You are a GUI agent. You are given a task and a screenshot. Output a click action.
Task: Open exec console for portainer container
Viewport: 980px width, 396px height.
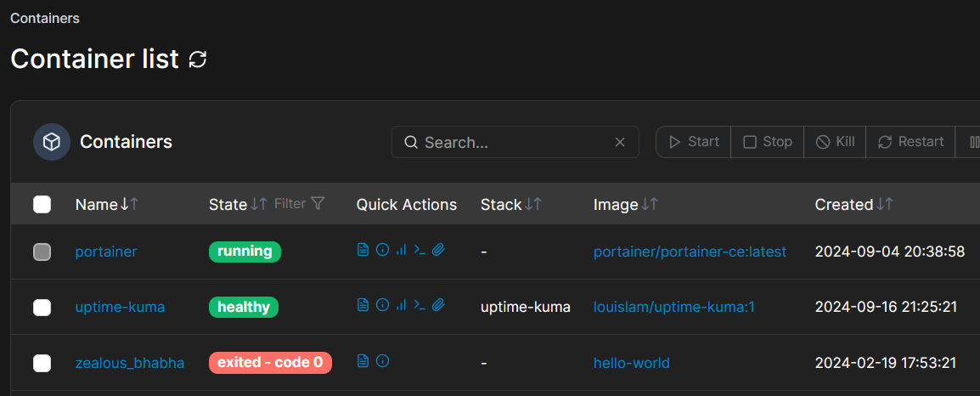click(420, 250)
